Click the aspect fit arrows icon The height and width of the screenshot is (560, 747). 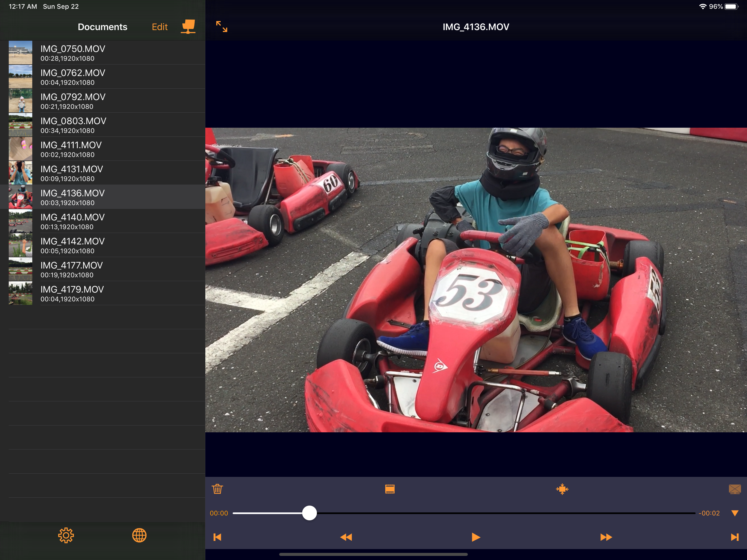coord(562,489)
